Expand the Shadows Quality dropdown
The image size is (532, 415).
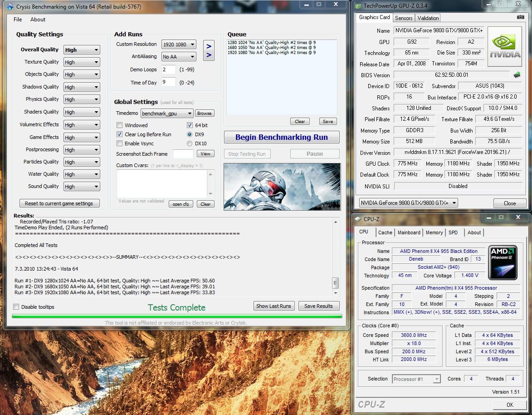[x=82, y=87]
